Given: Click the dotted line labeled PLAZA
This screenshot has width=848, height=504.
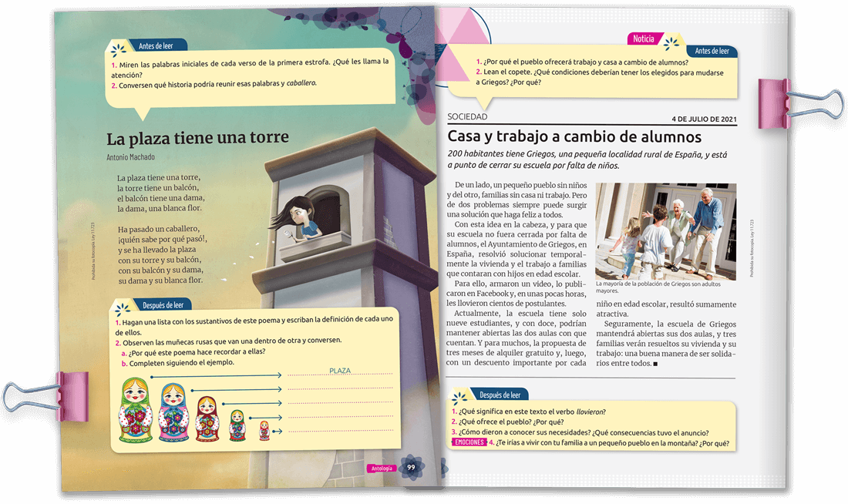Looking at the screenshot, I should [339, 373].
